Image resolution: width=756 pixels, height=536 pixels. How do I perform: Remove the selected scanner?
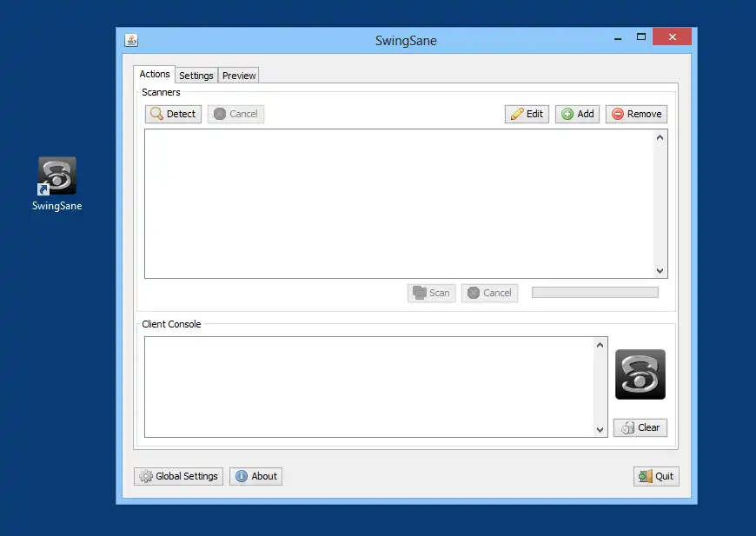(x=636, y=115)
